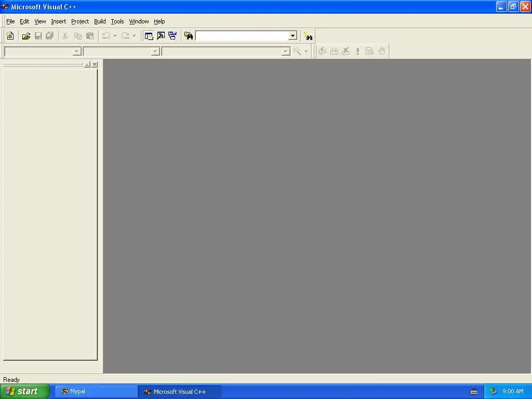Click the Compile icon
The image size is (532, 399).
coord(322,51)
